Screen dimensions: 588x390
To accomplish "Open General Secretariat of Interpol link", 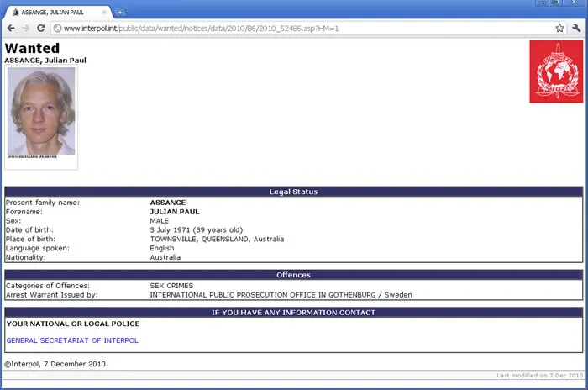I will click(x=72, y=340).
